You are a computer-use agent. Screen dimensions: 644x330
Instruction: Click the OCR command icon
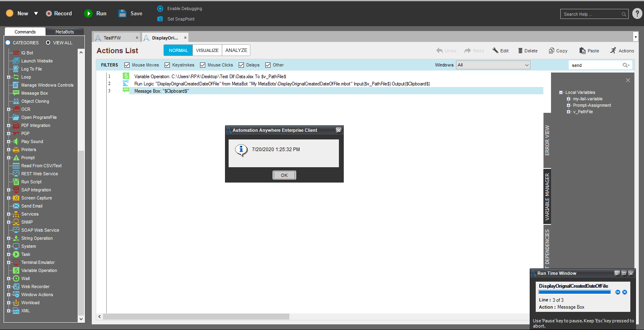click(16, 109)
